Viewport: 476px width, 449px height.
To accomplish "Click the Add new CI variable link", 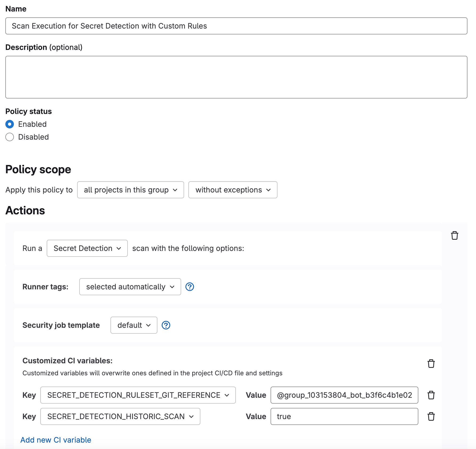I will [56, 440].
